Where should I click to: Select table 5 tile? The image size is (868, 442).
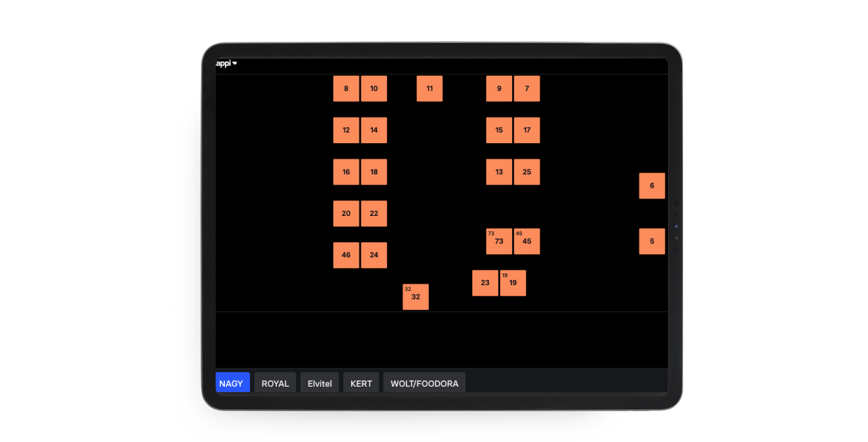coord(652,242)
